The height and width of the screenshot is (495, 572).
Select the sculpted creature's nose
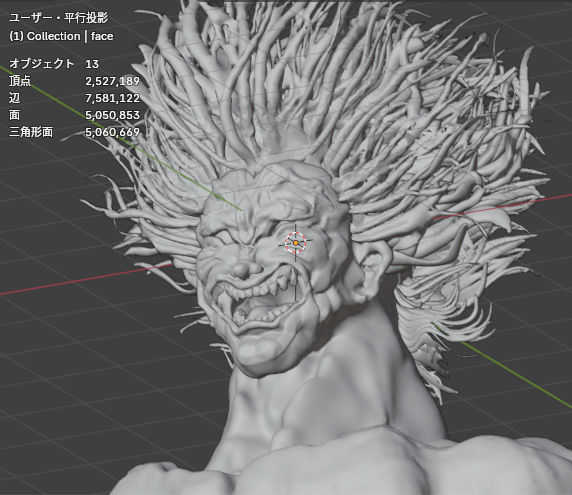[244, 269]
